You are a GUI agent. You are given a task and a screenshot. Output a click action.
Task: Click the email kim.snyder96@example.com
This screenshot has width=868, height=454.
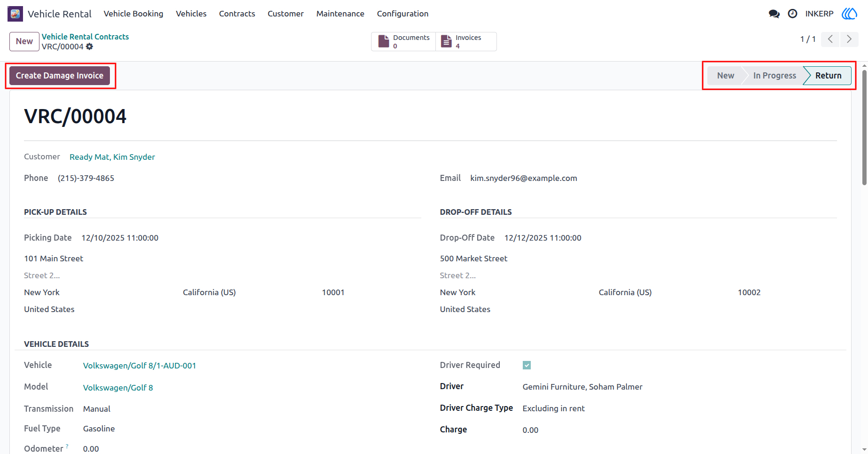(x=524, y=178)
